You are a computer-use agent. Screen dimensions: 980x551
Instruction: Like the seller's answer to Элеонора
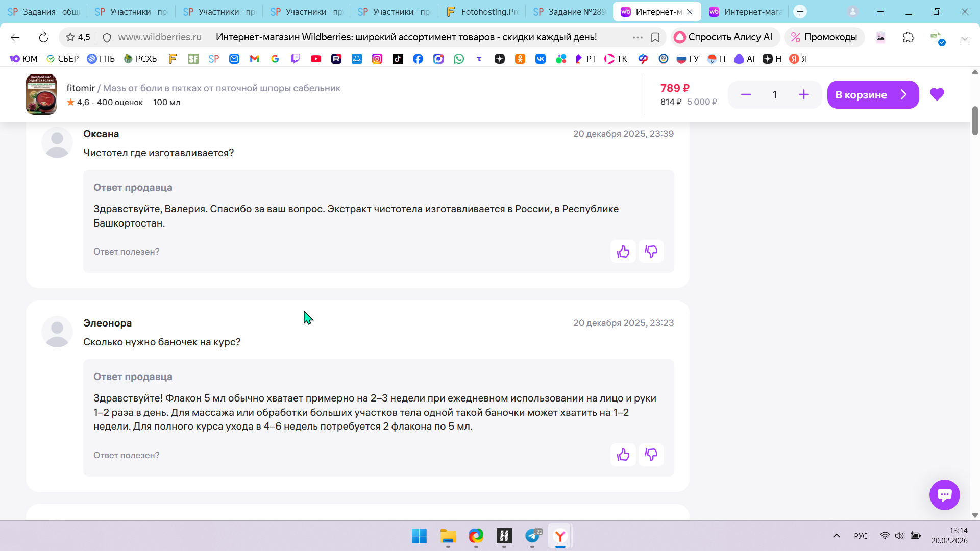pyautogui.click(x=623, y=455)
